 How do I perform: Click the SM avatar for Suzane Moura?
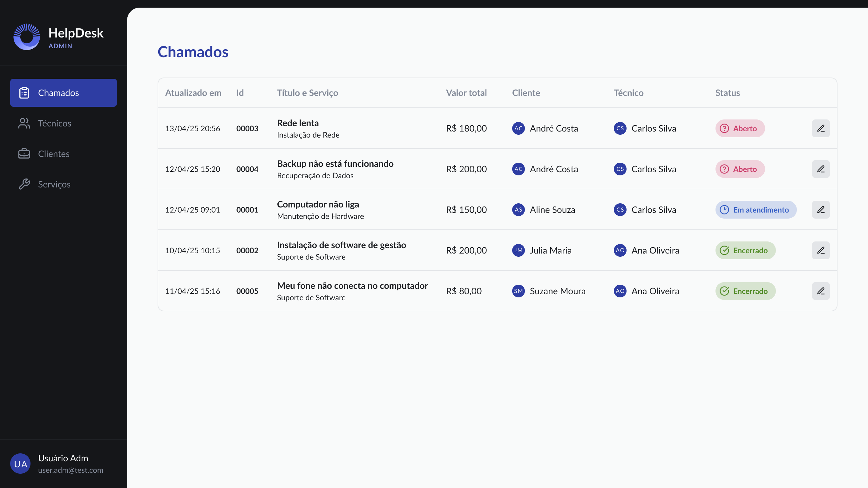[x=518, y=291]
